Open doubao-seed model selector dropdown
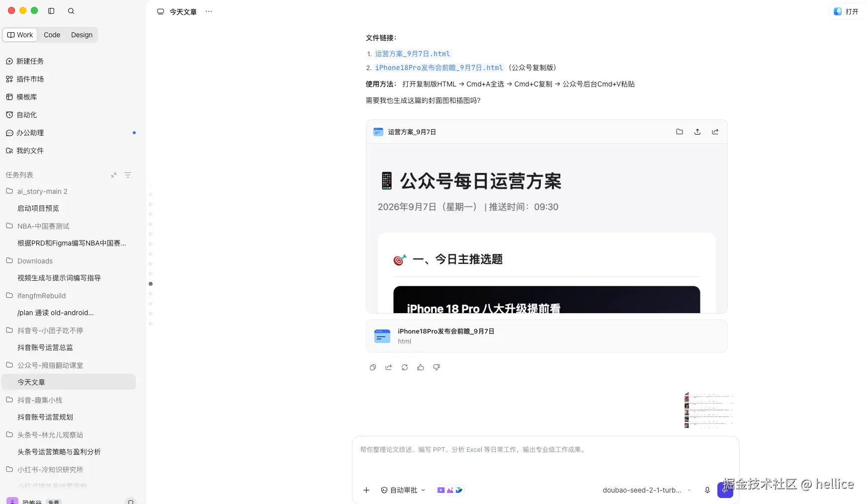The width and height of the screenshot is (867, 504). [646, 490]
